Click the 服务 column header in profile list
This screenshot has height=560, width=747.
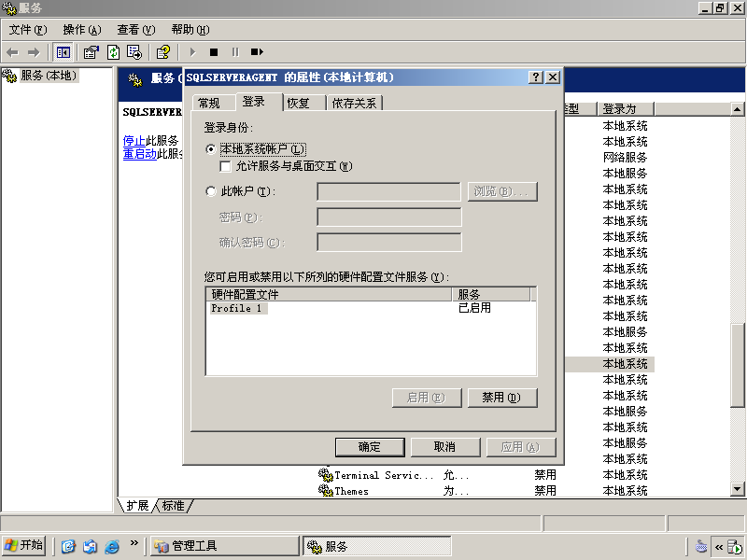click(491, 294)
